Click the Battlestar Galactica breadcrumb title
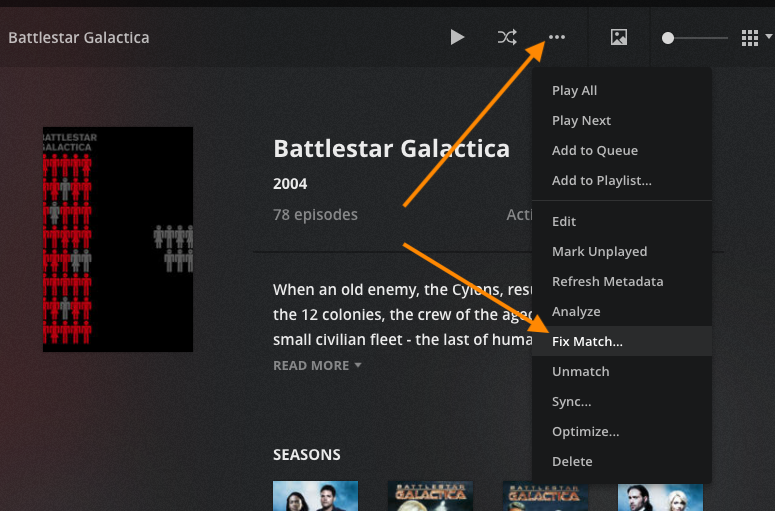This screenshot has height=511, width=775. pos(79,38)
